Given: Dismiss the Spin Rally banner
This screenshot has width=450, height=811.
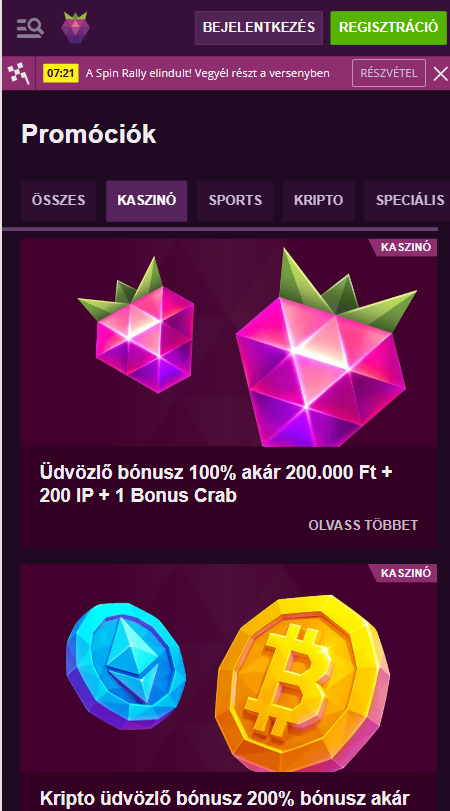Looking at the screenshot, I should click(x=440, y=74).
